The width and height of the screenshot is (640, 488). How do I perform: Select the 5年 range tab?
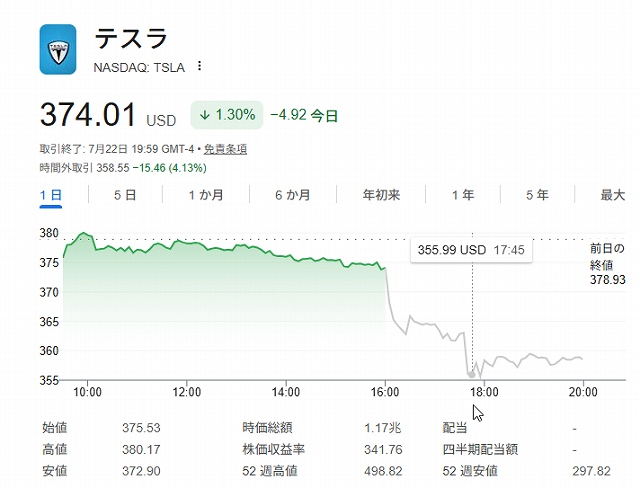click(x=537, y=195)
